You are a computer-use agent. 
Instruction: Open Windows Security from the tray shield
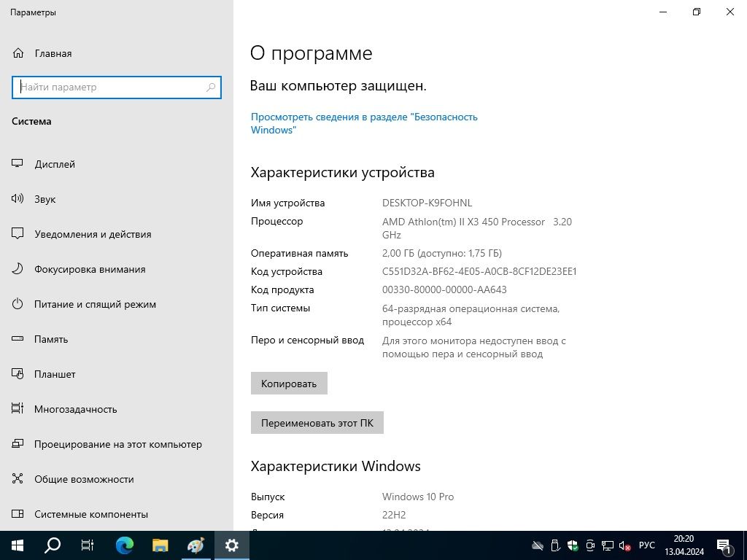tap(573, 545)
